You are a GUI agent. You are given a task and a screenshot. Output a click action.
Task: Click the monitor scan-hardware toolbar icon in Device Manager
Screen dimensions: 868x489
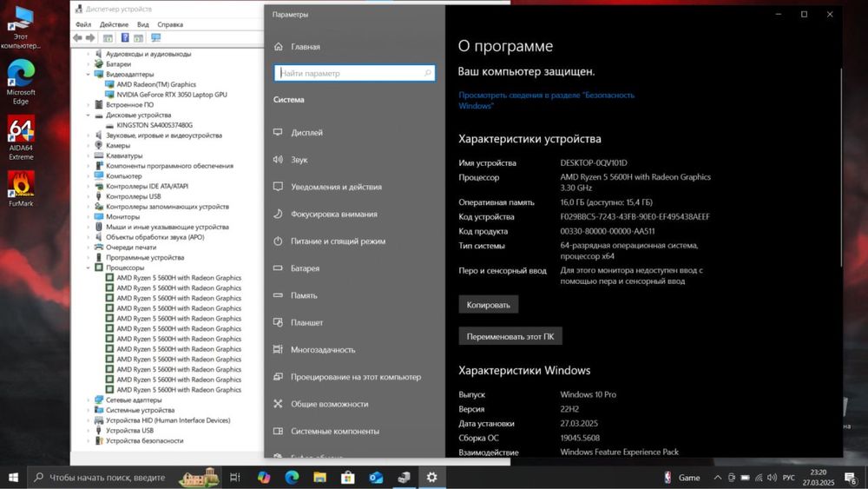click(156, 37)
